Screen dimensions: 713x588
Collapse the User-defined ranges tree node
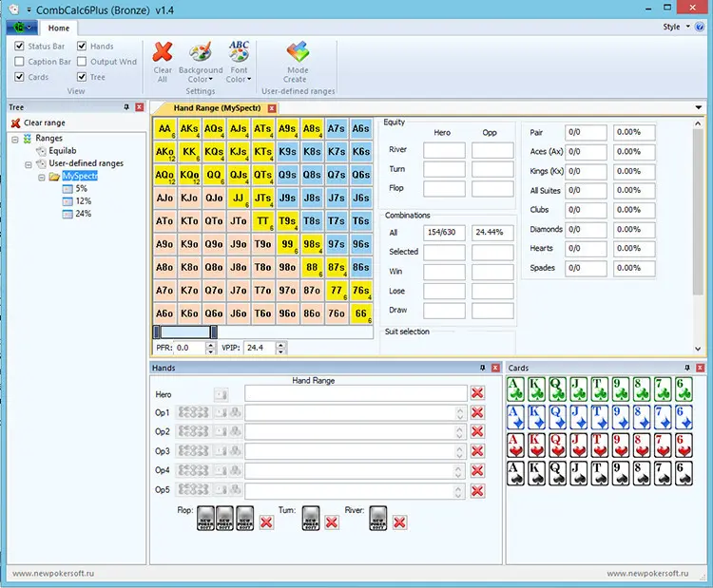click(x=29, y=163)
